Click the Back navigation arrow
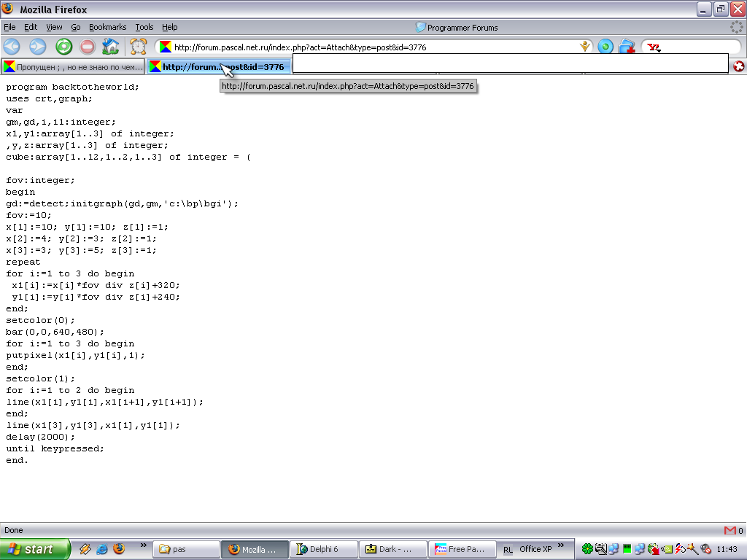 (x=12, y=47)
